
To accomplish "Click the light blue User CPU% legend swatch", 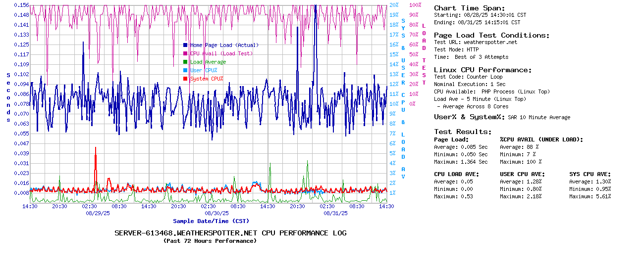I will click(185, 70).
